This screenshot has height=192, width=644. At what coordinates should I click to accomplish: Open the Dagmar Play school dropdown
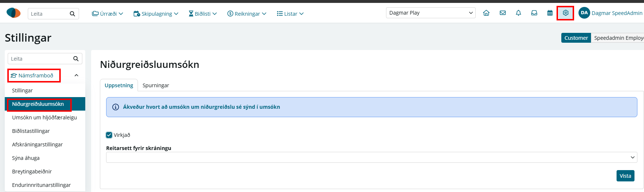(431, 13)
